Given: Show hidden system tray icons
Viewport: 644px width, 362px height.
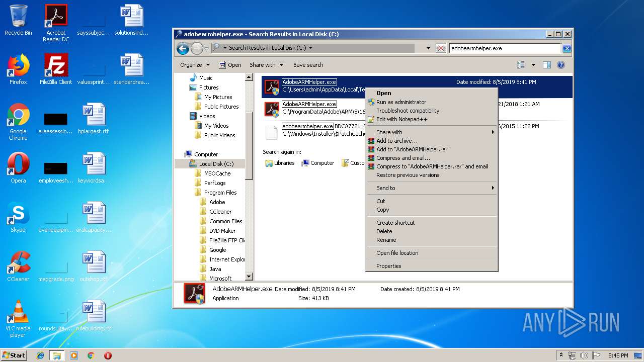Looking at the screenshot, I should 561,355.
